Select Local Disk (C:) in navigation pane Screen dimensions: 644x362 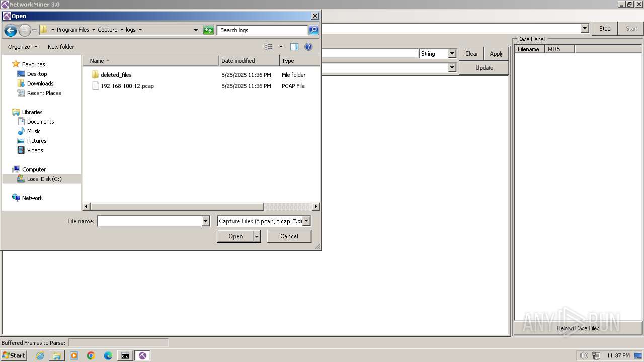(x=42, y=179)
